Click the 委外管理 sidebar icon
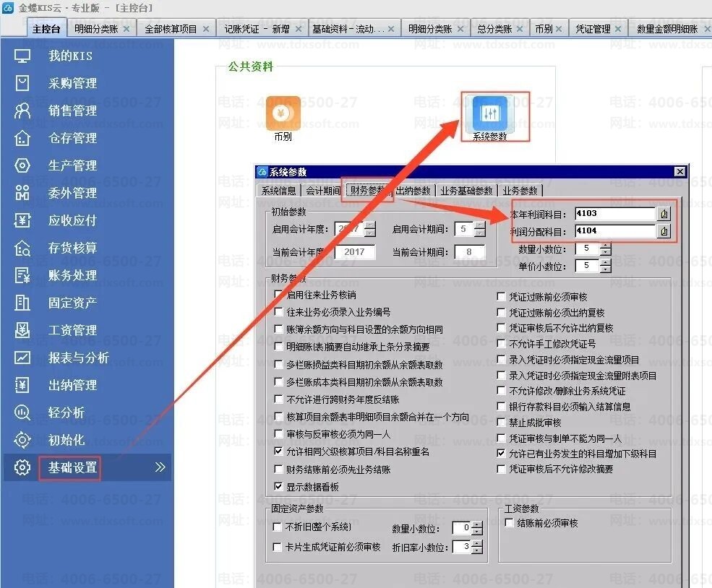Image resolution: width=712 pixels, height=588 pixels. tap(22, 193)
